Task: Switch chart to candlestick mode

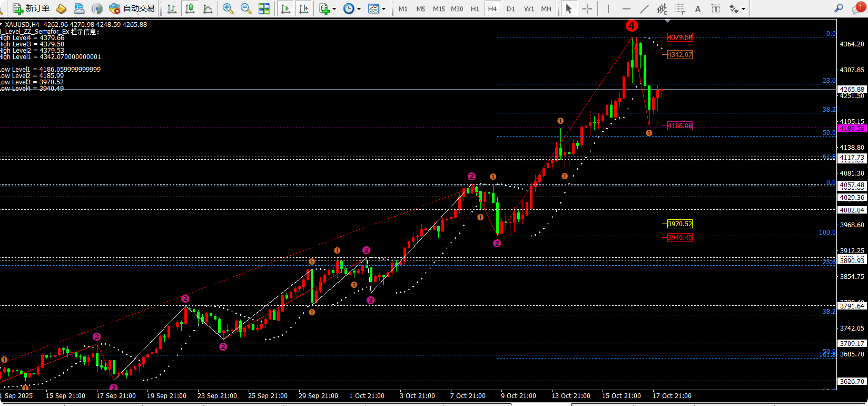Action: point(190,8)
